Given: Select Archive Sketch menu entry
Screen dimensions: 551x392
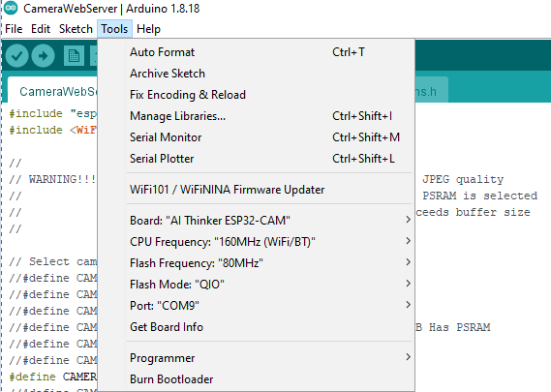Looking at the screenshot, I should coord(257,74).
